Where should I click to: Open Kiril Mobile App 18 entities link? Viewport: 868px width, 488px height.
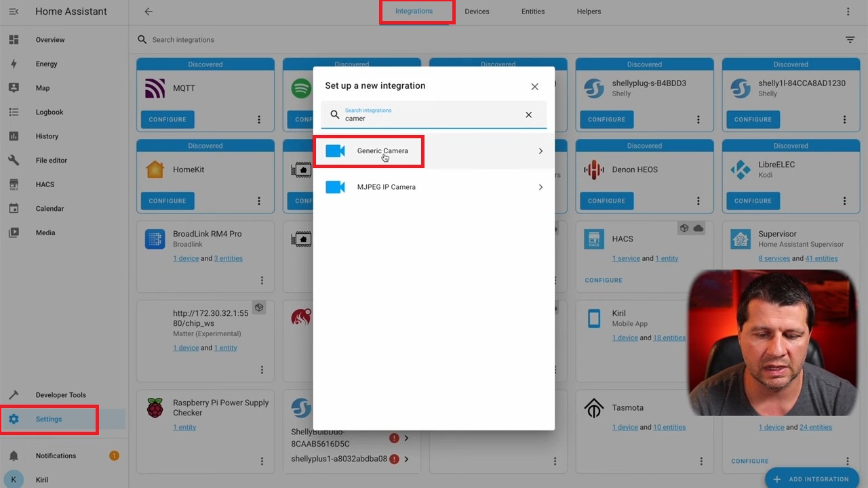[x=669, y=338]
